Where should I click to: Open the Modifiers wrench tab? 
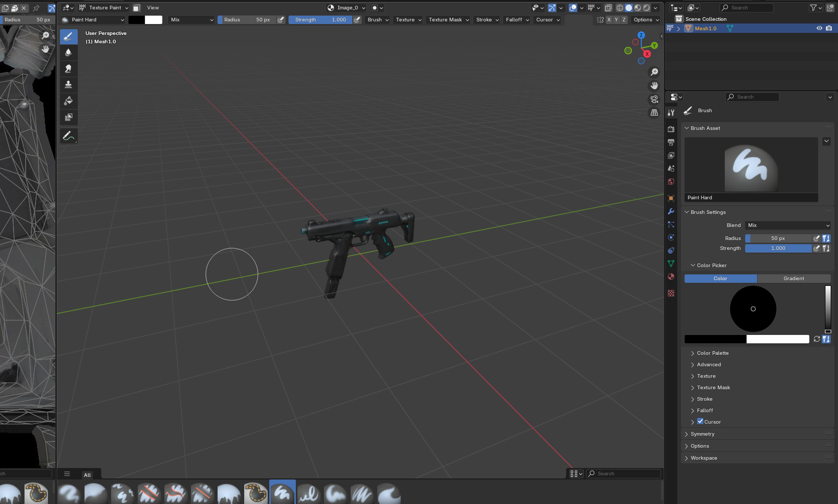pos(671,211)
